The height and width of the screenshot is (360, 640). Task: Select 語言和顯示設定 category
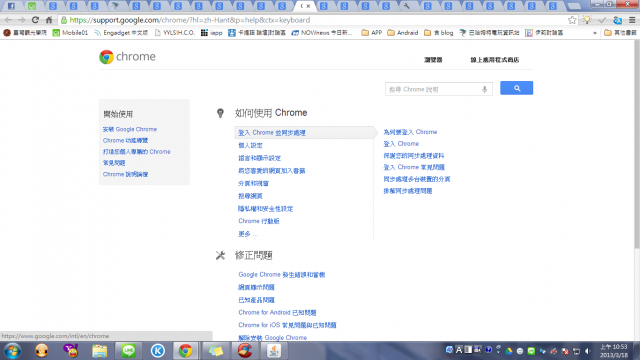(x=259, y=158)
